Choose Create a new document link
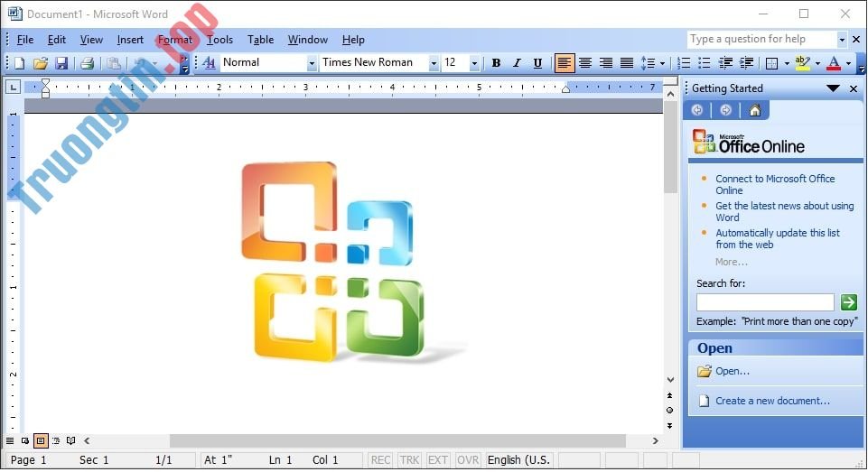 coord(773,401)
